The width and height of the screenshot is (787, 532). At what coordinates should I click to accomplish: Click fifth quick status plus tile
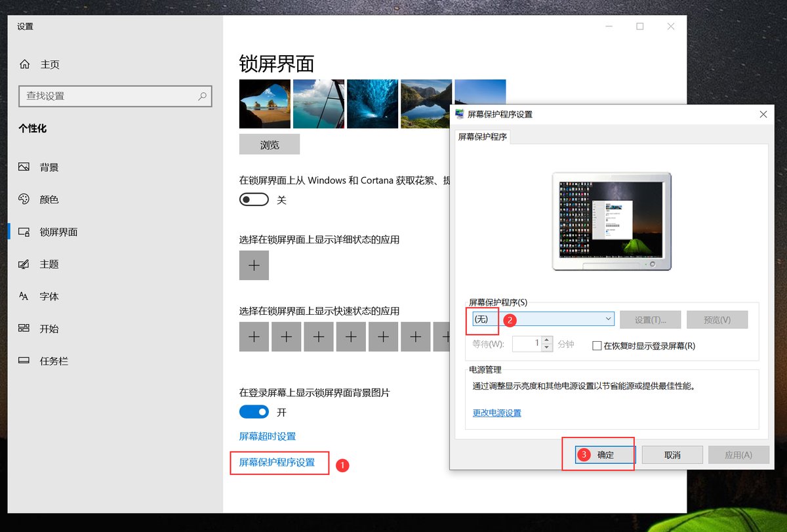point(383,337)
